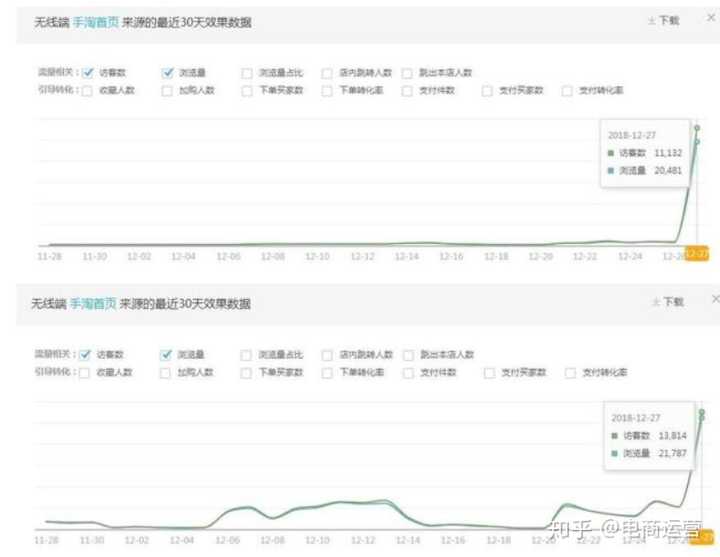Enable 加购人数 in the bottom chart panel
The height and width of the screenshot is (557, 720).
tap(165, 372)
